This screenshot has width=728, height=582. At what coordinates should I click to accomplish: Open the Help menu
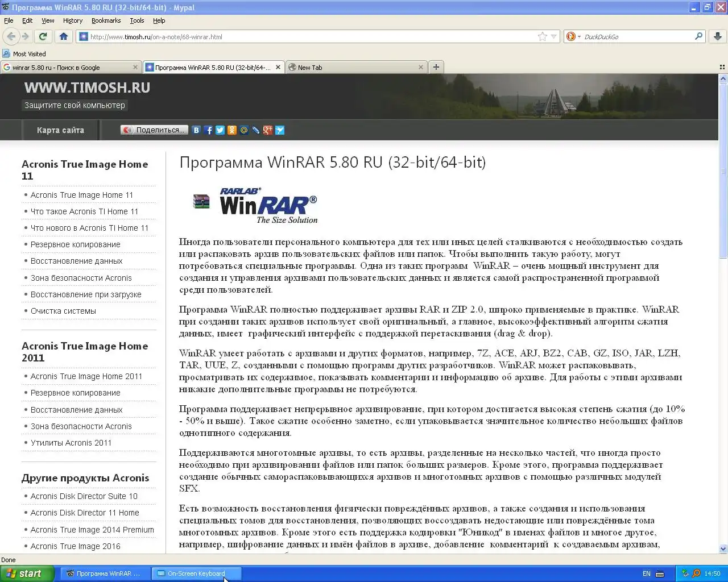click(159, 20)
